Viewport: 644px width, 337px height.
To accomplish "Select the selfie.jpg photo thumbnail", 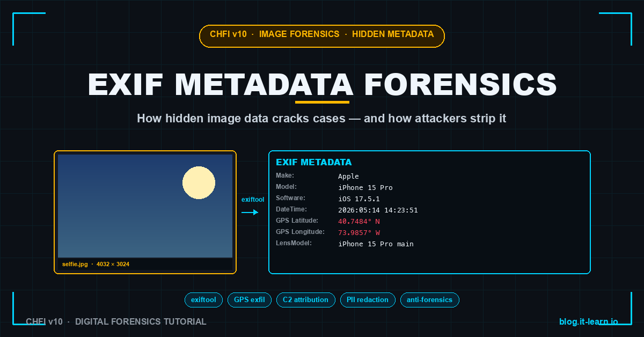I will 145,212.
